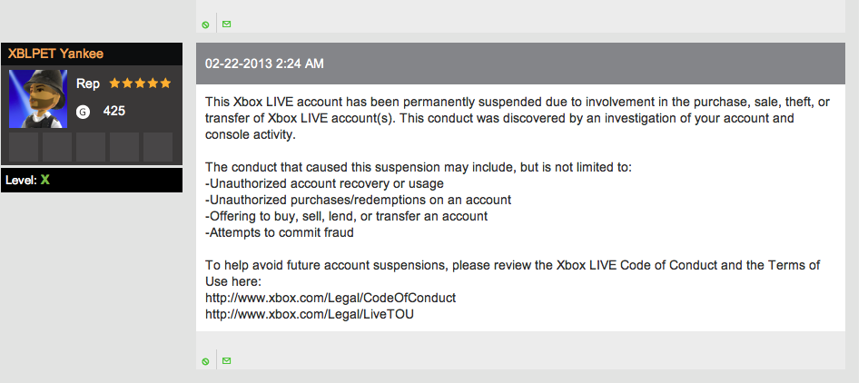Send message via envelope icon below the post
This screenshot has height=383, width=868.
(226, 360)
